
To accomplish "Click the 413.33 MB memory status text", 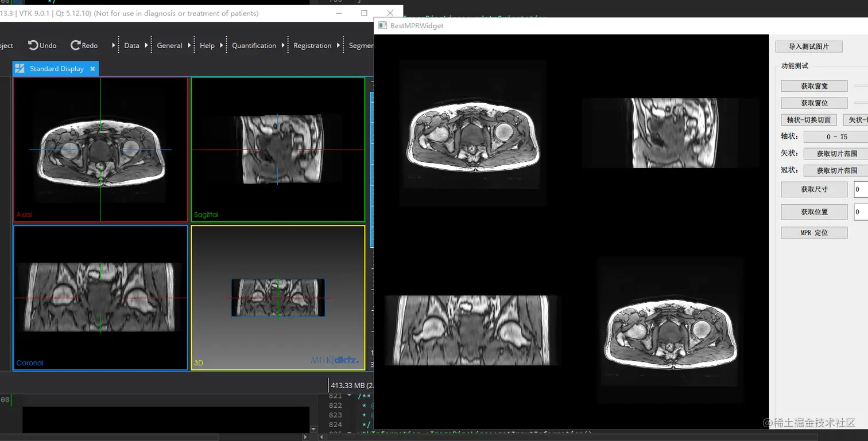I will [351, 386].
